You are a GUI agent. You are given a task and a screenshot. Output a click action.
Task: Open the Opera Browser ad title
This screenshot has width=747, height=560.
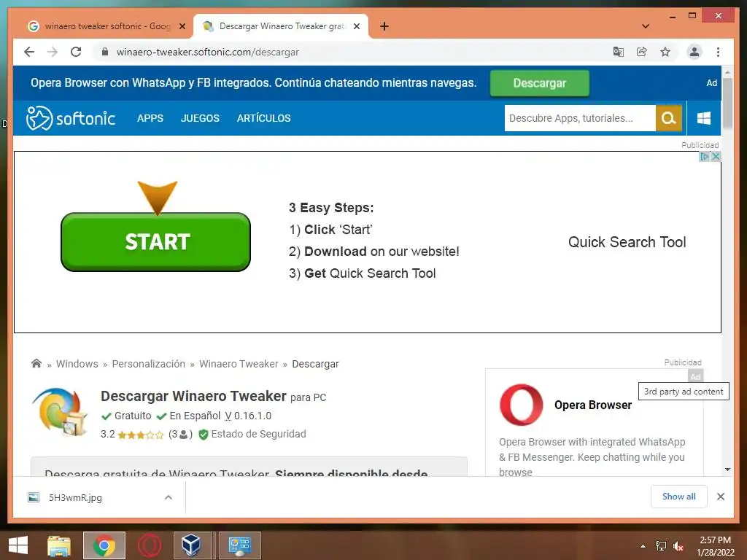tap(593, 405)
